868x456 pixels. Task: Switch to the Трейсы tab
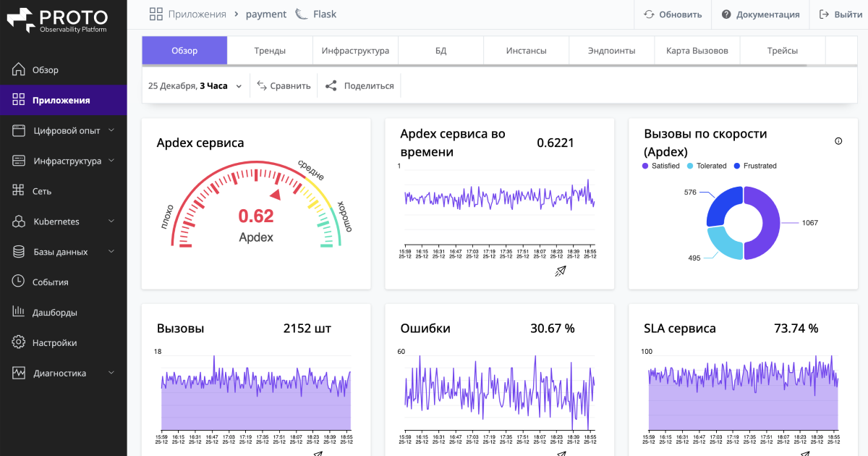click(782, 51)
